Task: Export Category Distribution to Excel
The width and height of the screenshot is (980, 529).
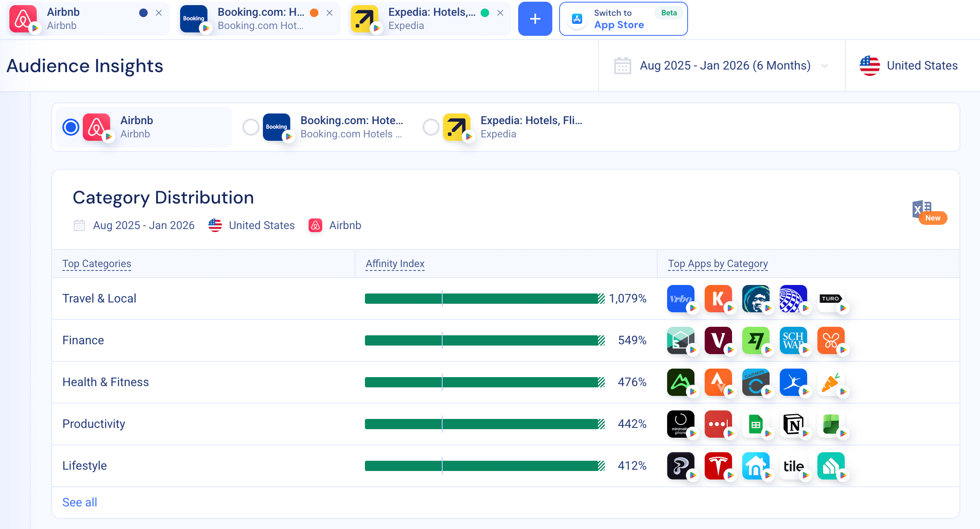Action: pyautogui.click(x=922, y=209)
